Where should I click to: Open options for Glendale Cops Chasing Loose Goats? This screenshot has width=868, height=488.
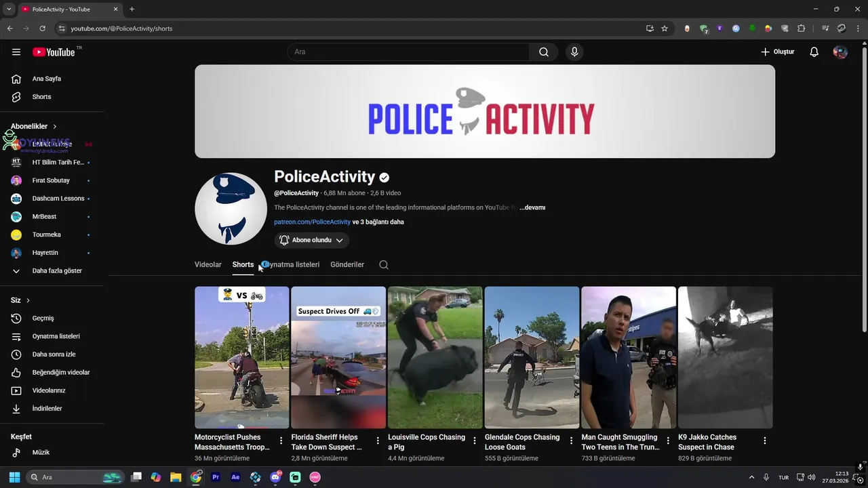click(x=571, y=441)
